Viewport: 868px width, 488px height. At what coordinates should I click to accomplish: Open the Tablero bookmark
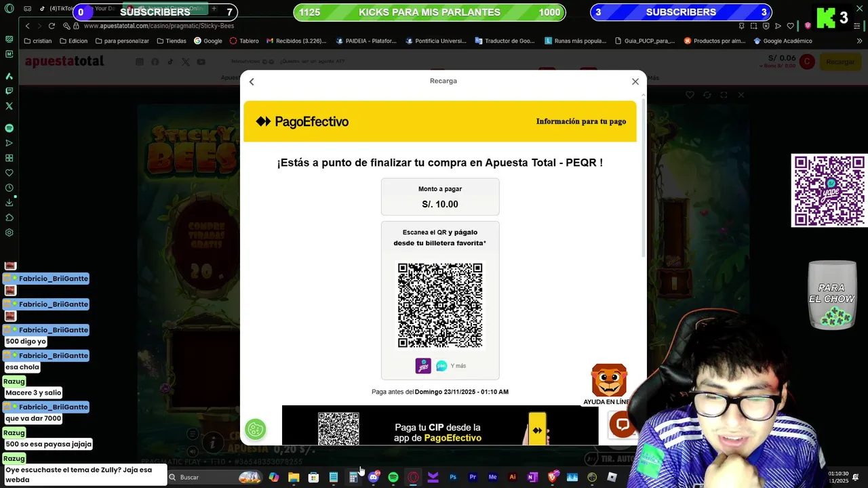pyautogui.click(x=244, y=41)
